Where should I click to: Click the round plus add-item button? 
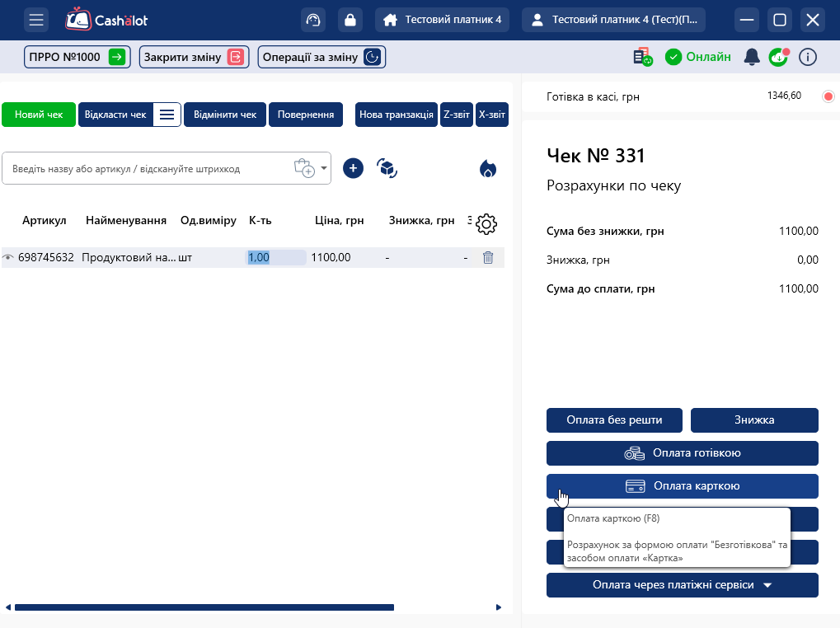click(353, 168)
